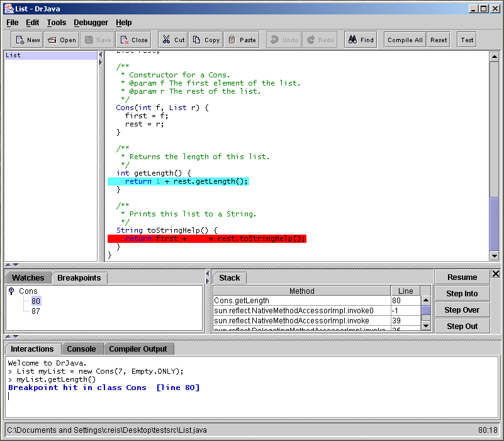This screenshot has height=441, width=504.
Task: Switch to the Console tab
Action: (x=82, y=349)
